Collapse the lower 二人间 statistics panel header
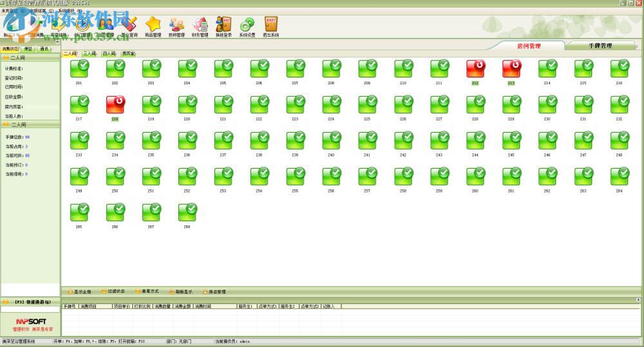The width and height of the screenshot is (644, 347). [x=30, y=124]
